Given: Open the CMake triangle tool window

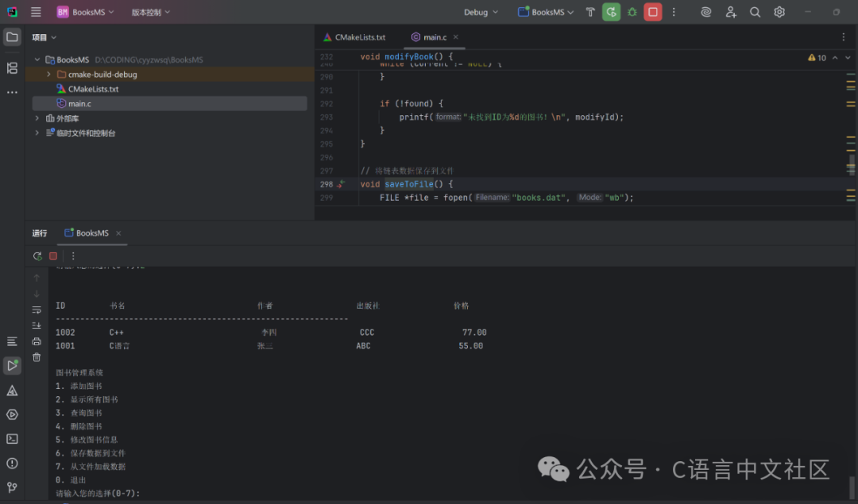Looking at the screenshot, I should pos(12,391).
